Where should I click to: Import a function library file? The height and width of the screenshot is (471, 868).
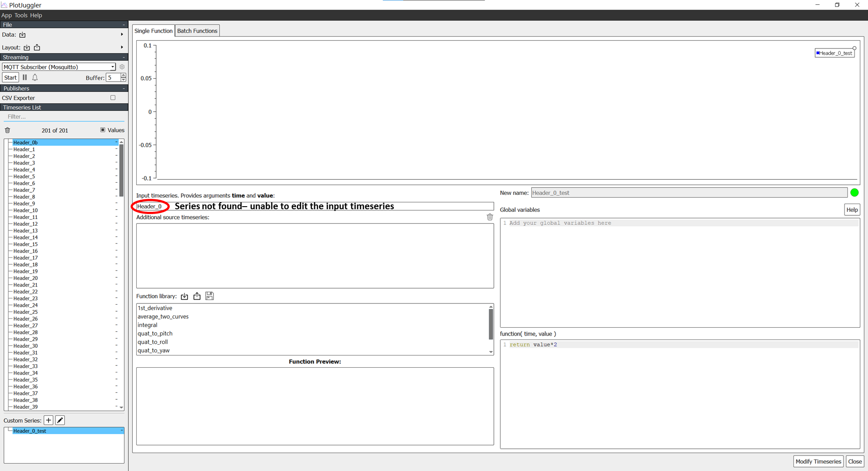[x=184, y=296]
